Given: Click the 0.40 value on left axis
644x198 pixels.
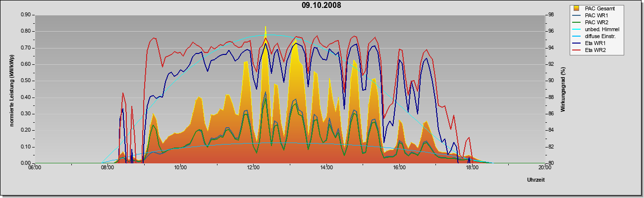Looking at the screenshot, I should [x=26, y=97].
